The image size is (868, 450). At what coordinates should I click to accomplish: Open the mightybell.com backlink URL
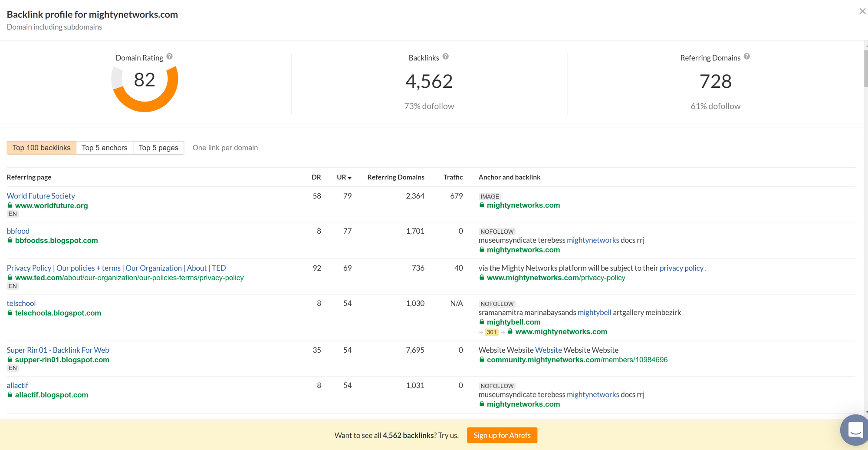click(x=513, y=322)
